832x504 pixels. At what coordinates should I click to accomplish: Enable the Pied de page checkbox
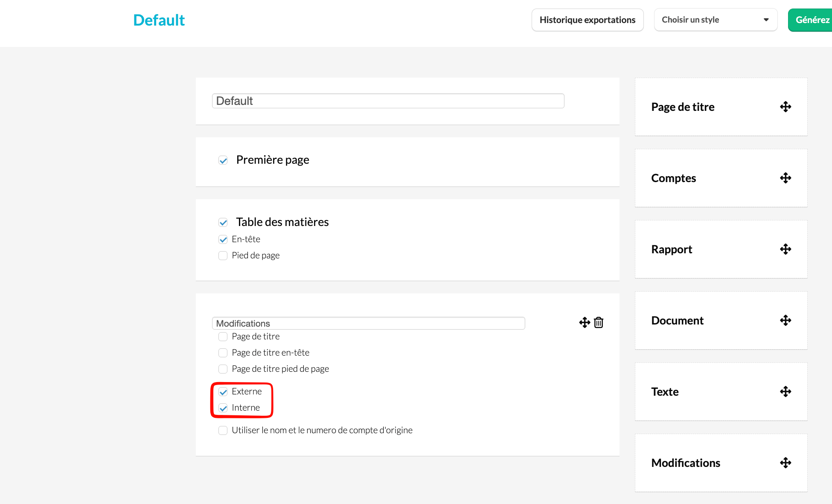point(223,255)
